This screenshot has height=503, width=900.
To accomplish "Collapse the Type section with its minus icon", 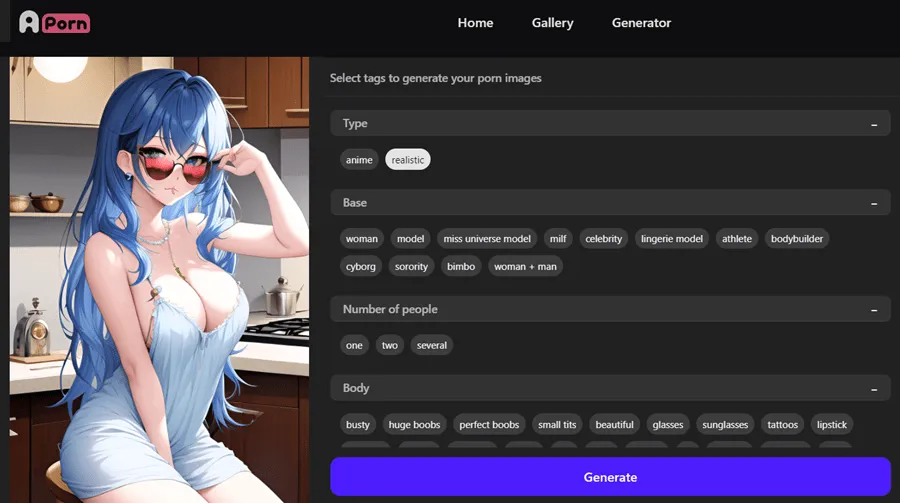I will tap(874, 125).
